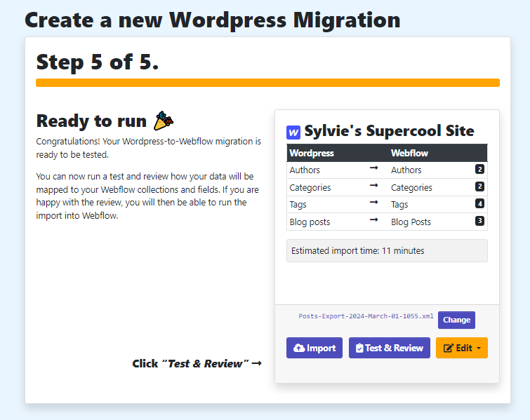Expand the orange Edit dropdown
530x420 pixels.
pyautogui.click(x=462, y=348)
